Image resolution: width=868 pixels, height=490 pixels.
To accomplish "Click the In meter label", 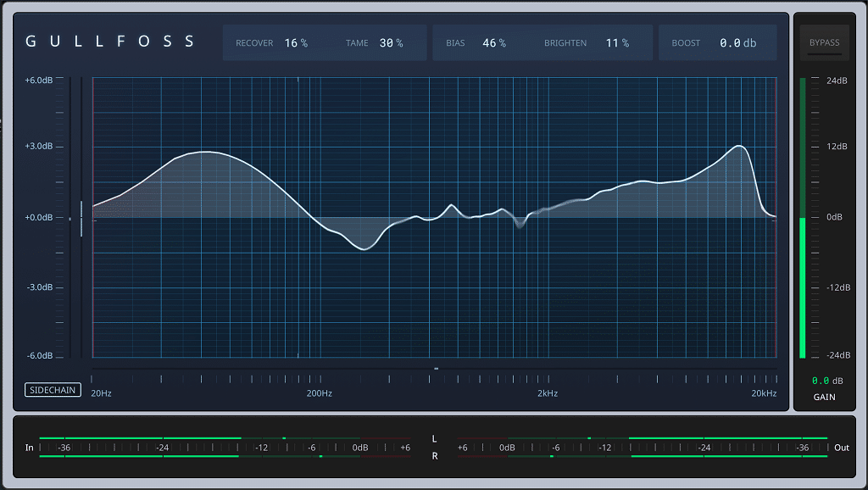I will point(30,448).
